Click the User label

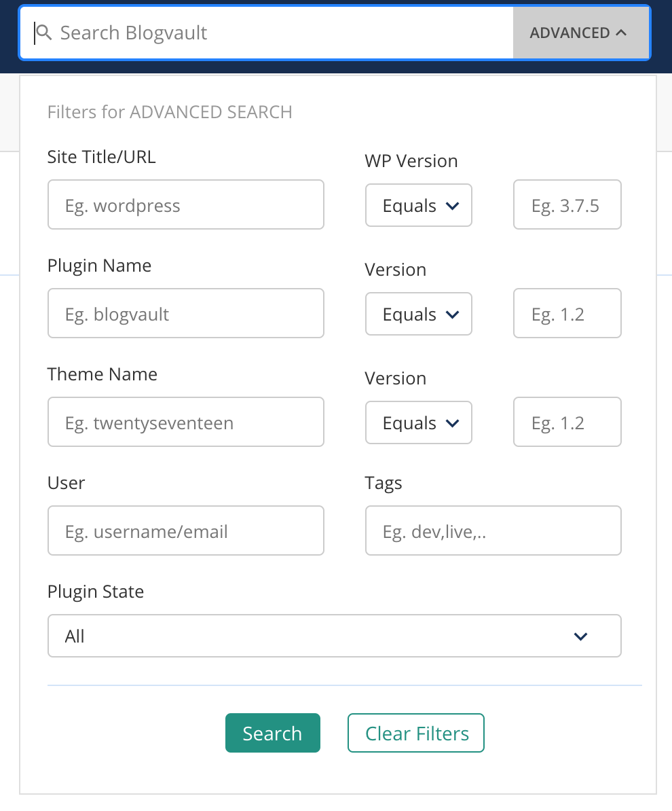[66, 482]
